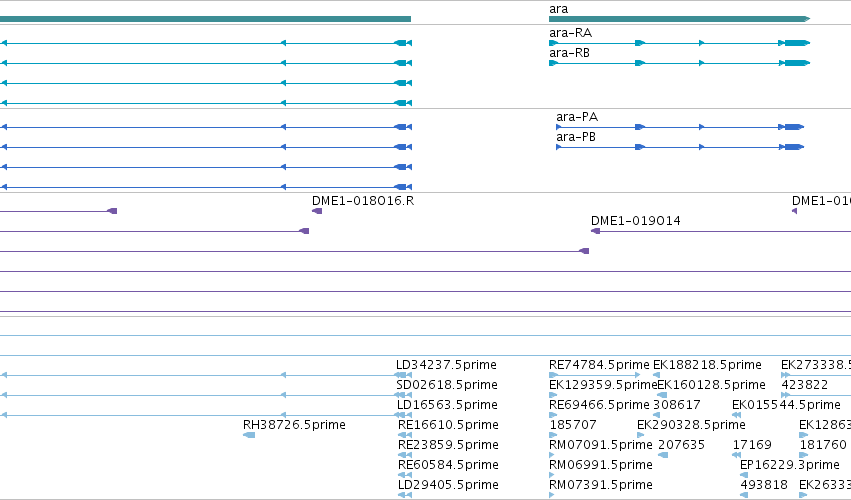851x500 pixels.
Task: Open the EK188218.5prime EST label
Action: (707, 365)
